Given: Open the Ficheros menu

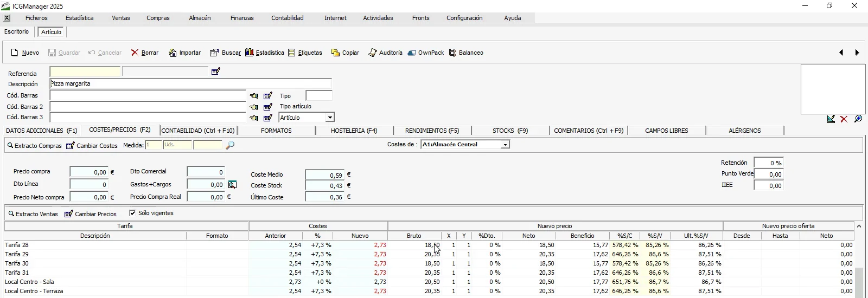Looking at the screenshot, I should (36, 18).
